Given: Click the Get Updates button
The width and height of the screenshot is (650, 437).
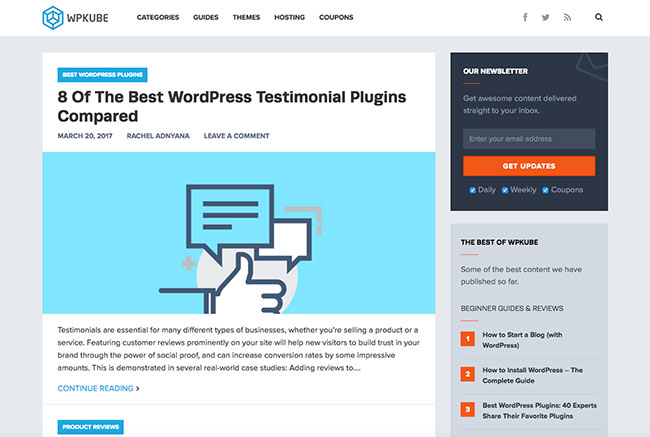Looking at the screenshot, I should pos(529,166).
